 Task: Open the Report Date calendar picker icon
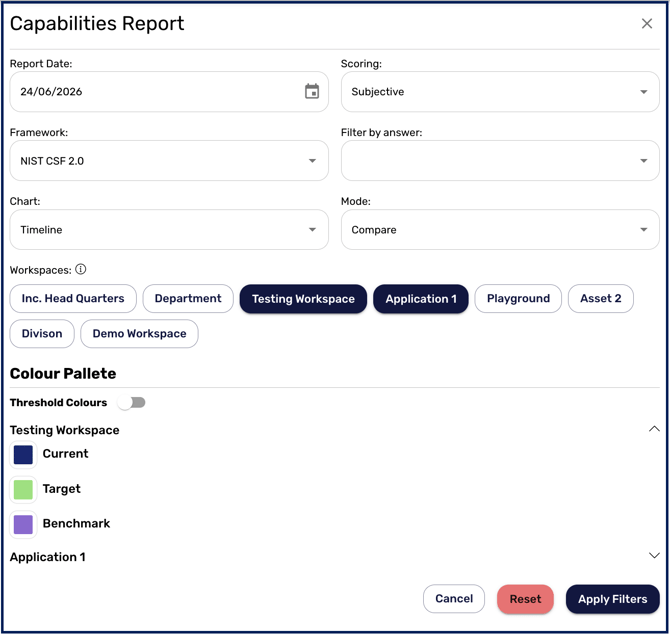click(x=312, y=91)
